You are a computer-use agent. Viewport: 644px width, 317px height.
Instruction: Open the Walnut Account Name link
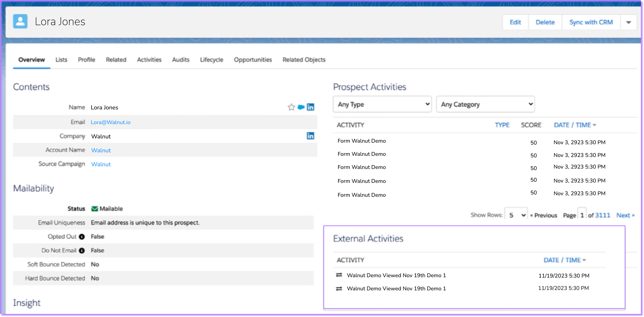[x=101, y=150]
